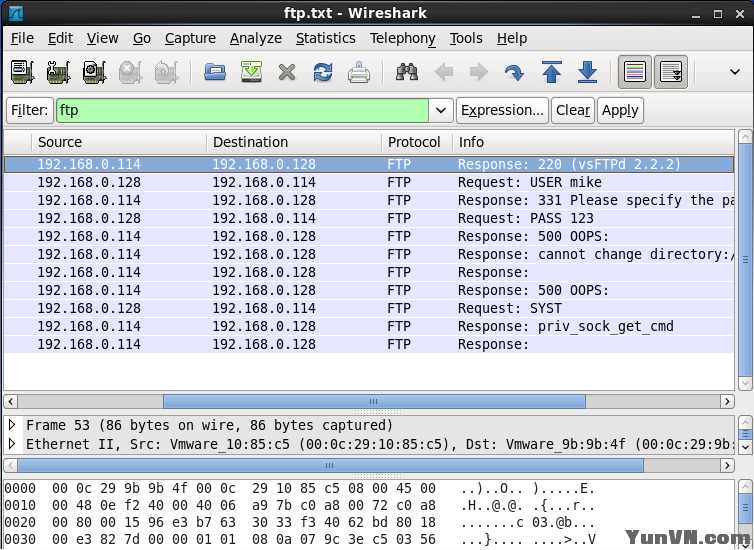Find a packet with binoculars icon
754x550 pixels.
coord(407,73)
